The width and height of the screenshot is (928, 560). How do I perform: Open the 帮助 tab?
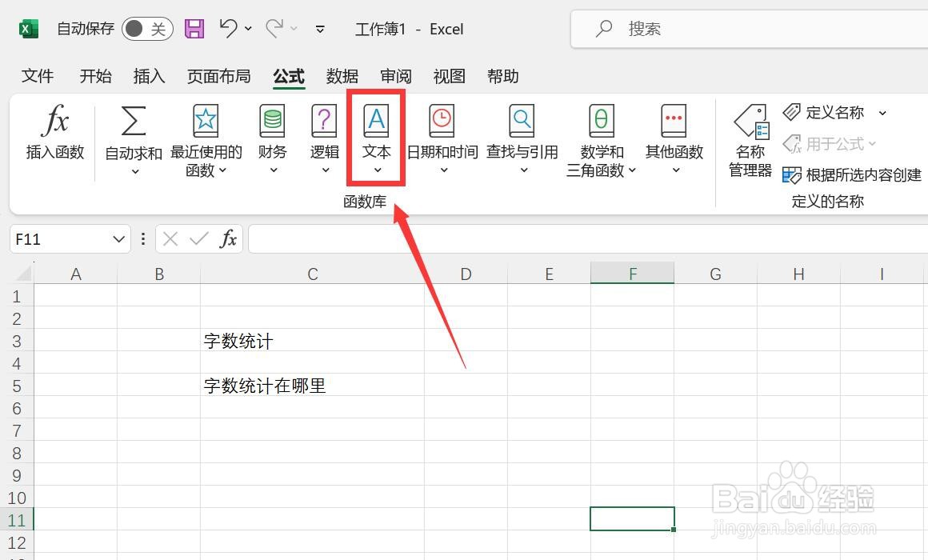pyautogui.click(x=503, y=76)
